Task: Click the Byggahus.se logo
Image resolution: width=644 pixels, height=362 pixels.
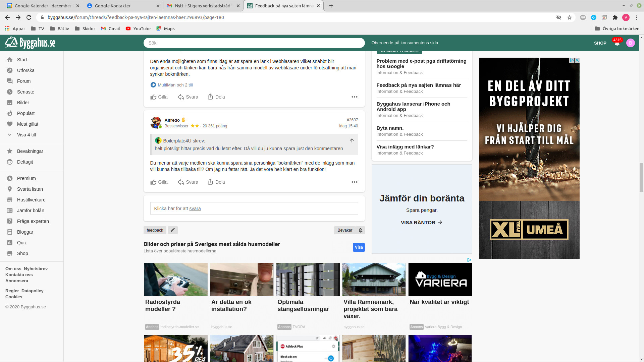Action: tap(30, 43)
